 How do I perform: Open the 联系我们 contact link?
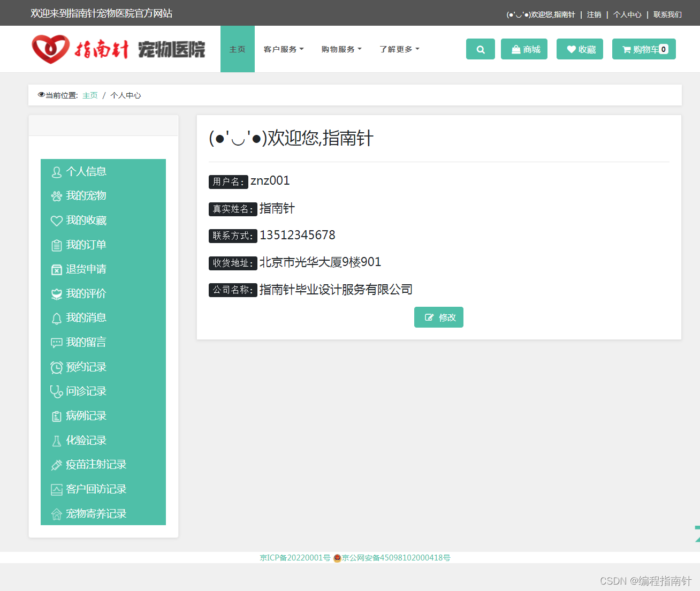667,14
